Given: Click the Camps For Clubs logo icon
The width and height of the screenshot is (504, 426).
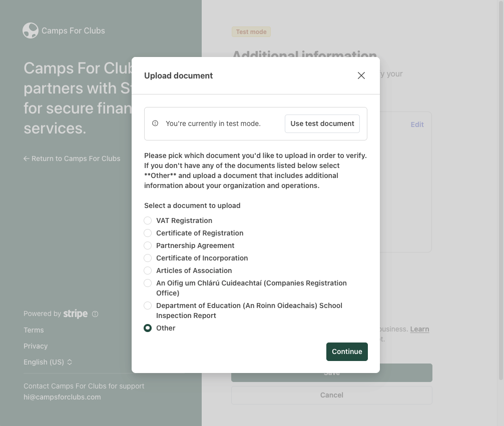Looking at the screenshot, I should [x=31, y=30].
